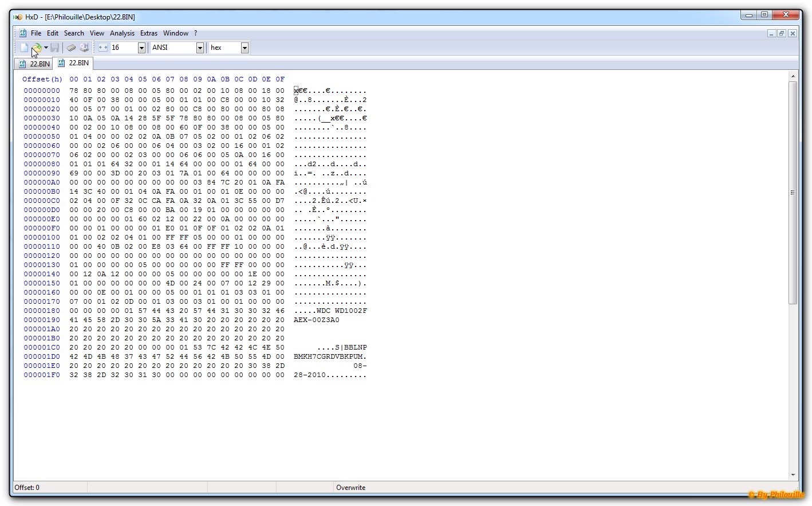Click hex byte at offset 00000180 row start
The width and height of the screenshot is (812, 506).
point(74,311)
